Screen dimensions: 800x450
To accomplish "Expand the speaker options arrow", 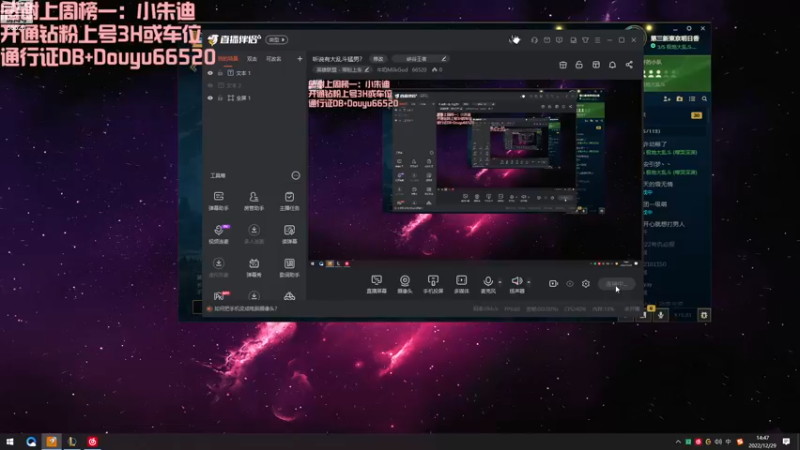I will [529, 282].
